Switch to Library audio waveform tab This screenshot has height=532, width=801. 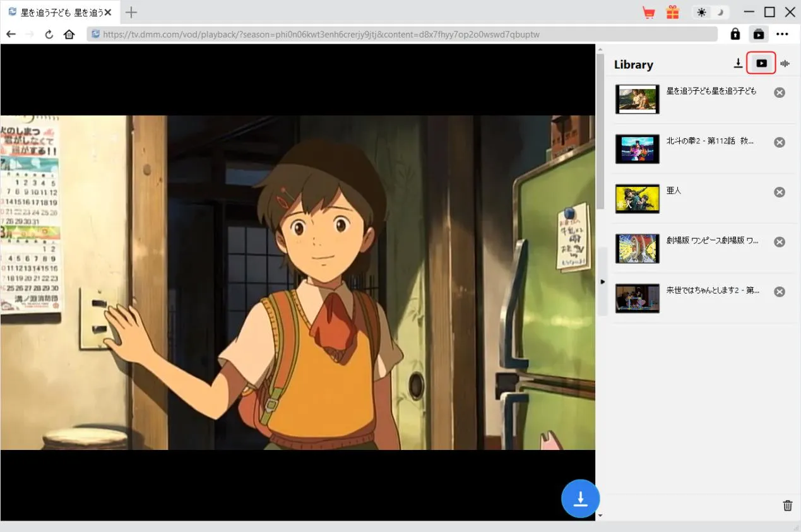785,63
